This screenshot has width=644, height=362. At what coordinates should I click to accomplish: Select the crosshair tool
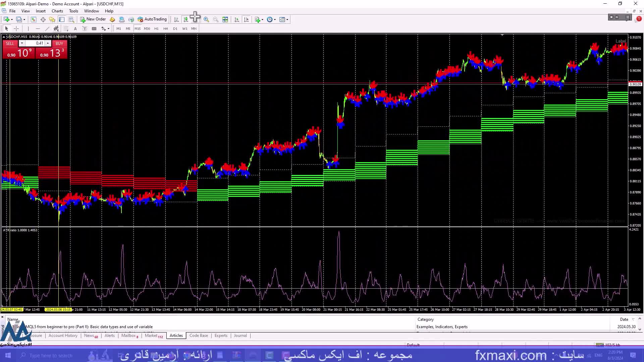16,28
